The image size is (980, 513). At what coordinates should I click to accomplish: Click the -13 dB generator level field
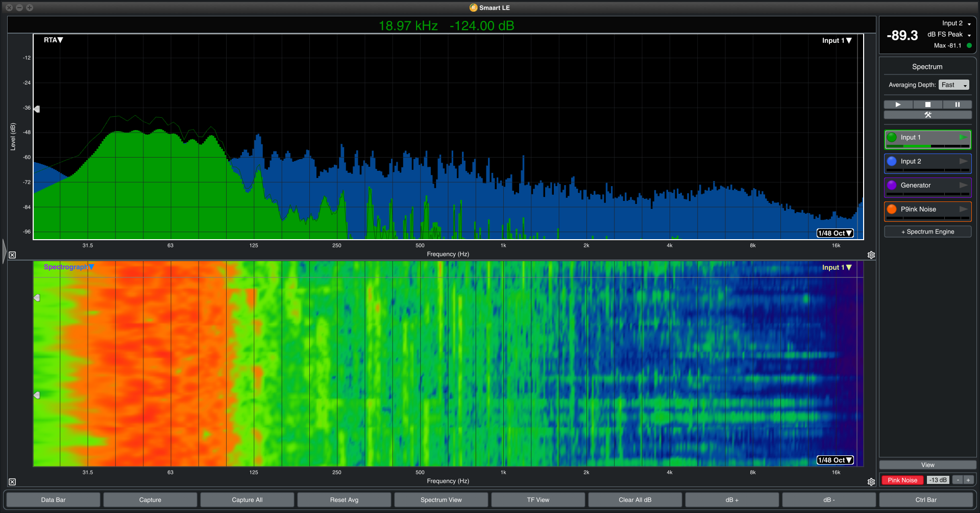click(x=938, y=480)
